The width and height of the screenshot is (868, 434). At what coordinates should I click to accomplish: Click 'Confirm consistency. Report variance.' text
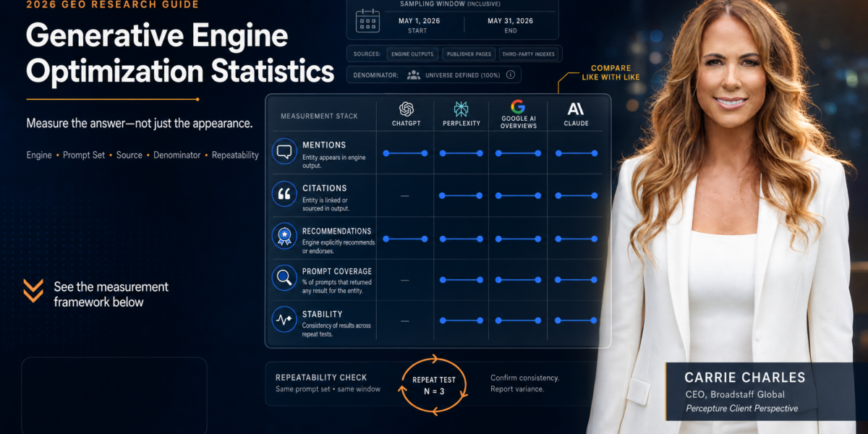(x=524, y=383)
